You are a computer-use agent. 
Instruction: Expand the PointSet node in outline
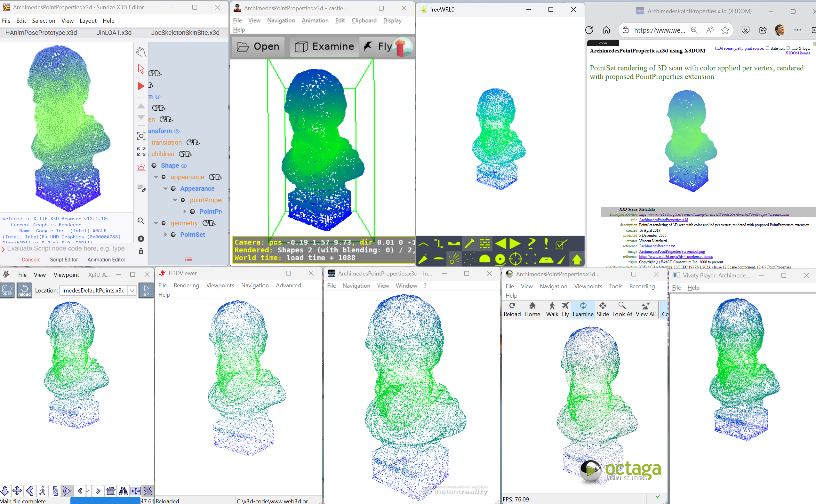165,235
